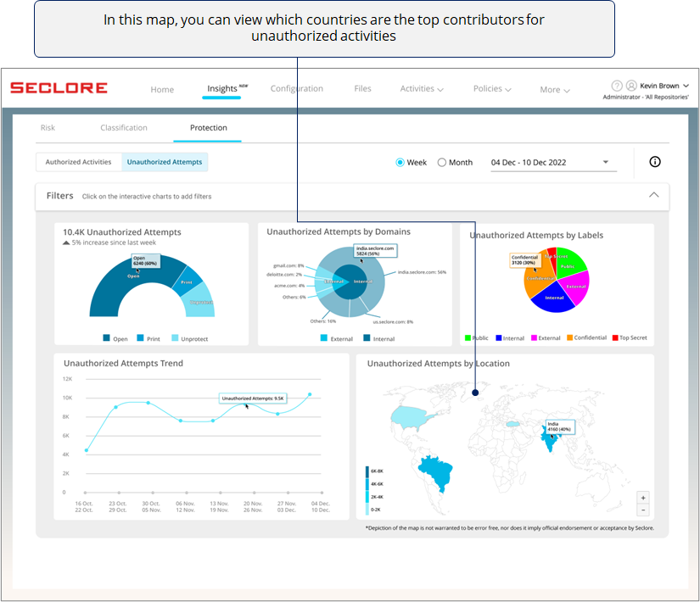Image resolution: width=700 pixels, height=602 pixels.
Task: Click the Print legend swatch
Action: [x=140, y=337]
